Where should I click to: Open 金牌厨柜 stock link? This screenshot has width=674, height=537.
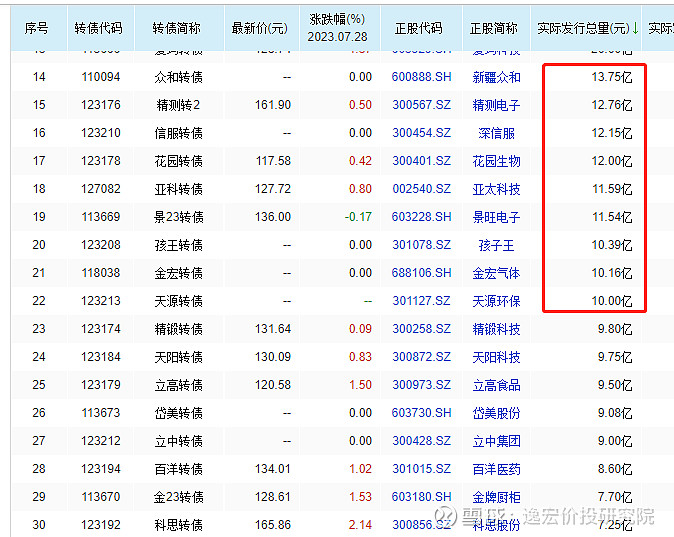496,497
